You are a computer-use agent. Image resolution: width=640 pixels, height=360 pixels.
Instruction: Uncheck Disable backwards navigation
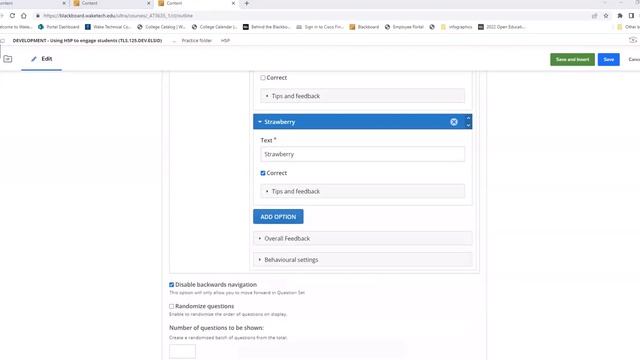tap(171, 284)
